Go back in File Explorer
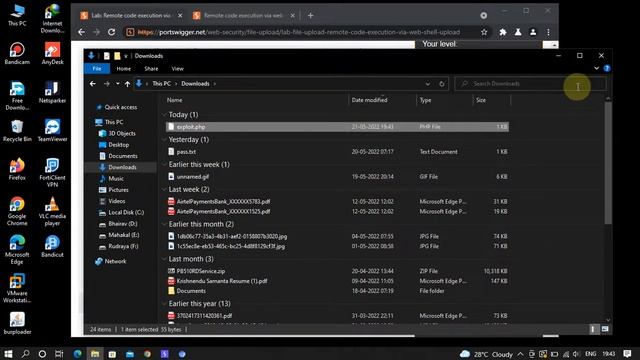The width and height of the screenshot is (640, 360). (93, 84)
